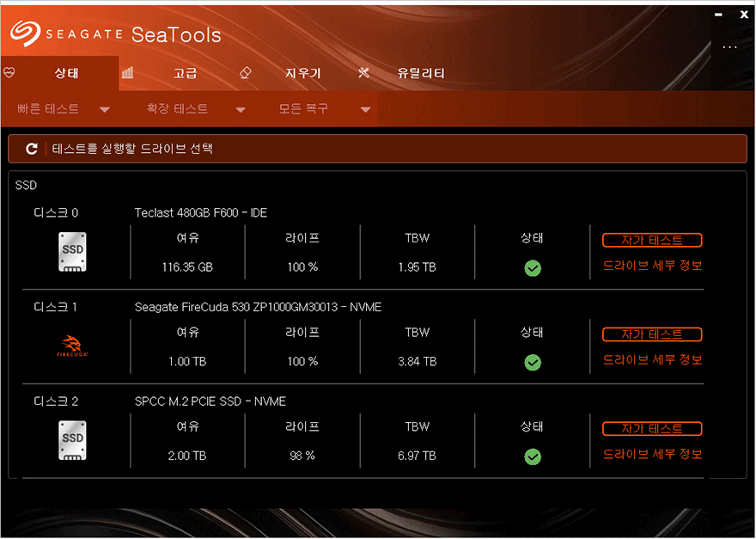
Task: Select the SPCC M.2 PCIE SSD drive name
Action: (x=210, y=401)
